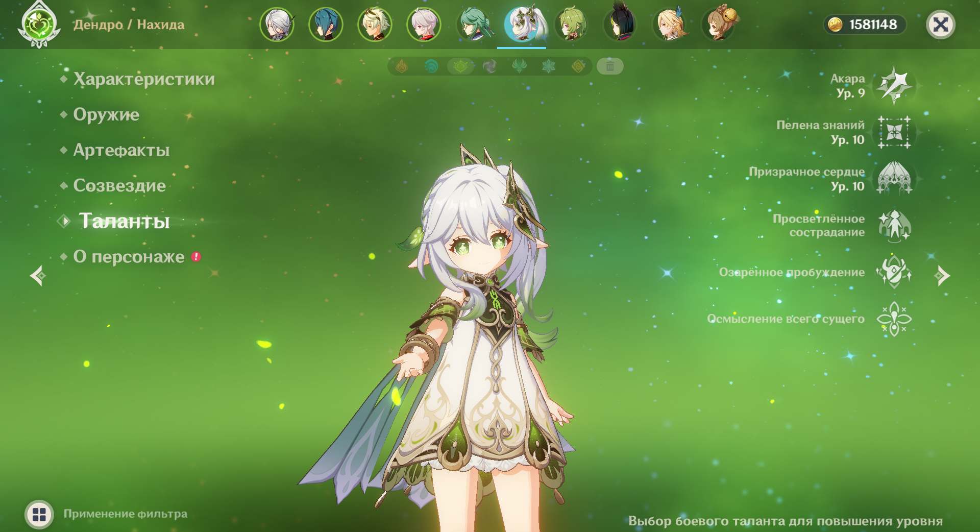Click the 1581148 Mora balance
980x532 pixels.
tap(873, 25)
